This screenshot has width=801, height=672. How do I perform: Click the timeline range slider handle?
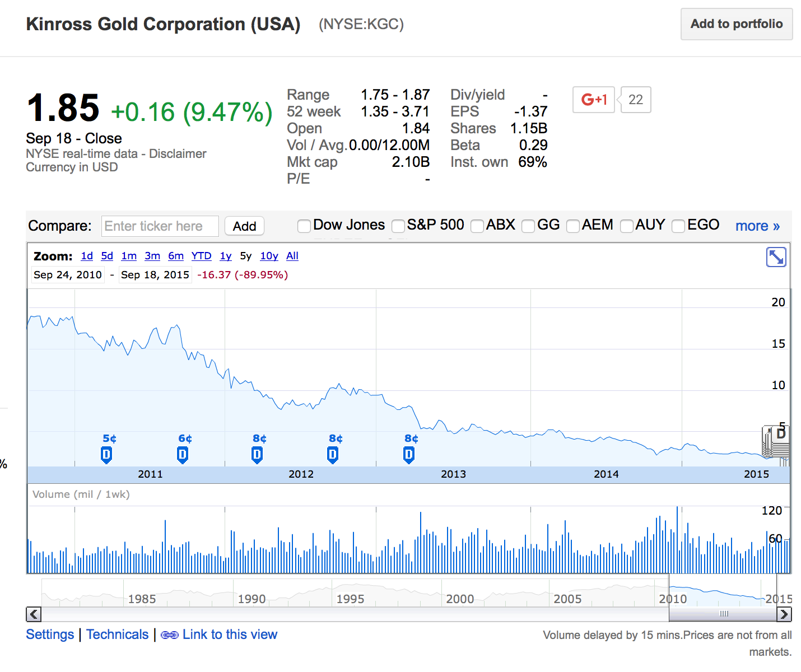[723, 614]
